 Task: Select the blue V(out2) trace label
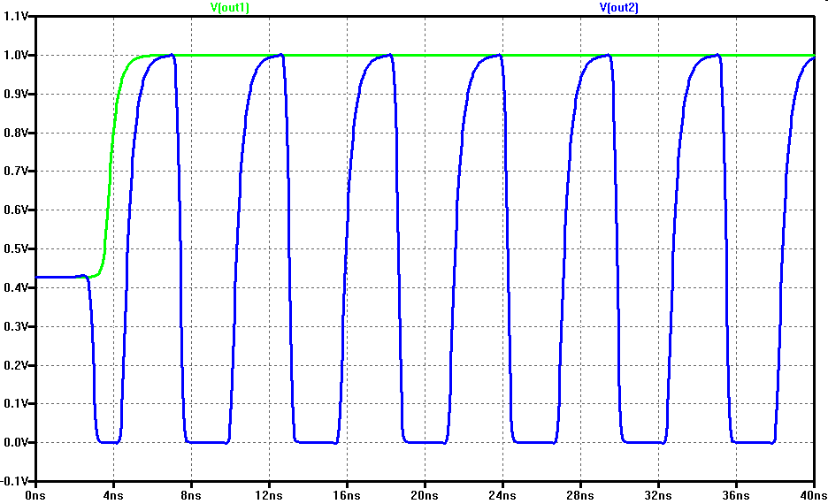point(618,8)
